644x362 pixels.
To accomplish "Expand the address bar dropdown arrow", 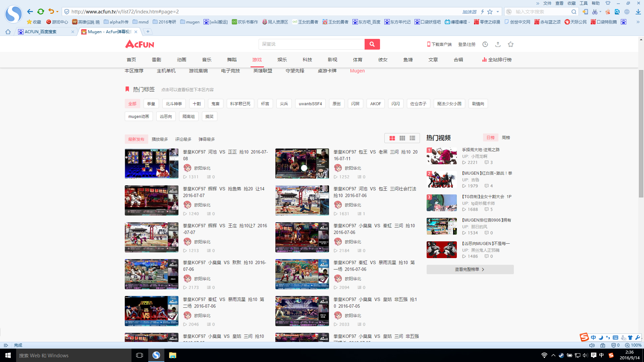I will tap(498, 12).
